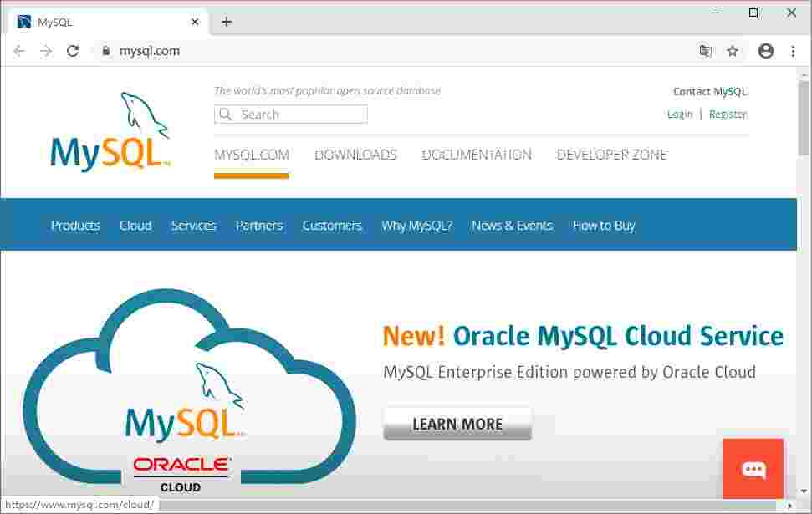Open the Login page

click(x=679, y=114)
